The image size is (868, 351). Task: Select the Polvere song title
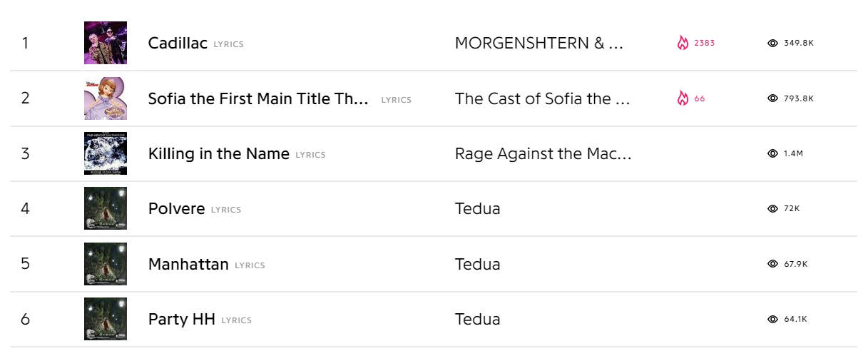tap(176, 209)
